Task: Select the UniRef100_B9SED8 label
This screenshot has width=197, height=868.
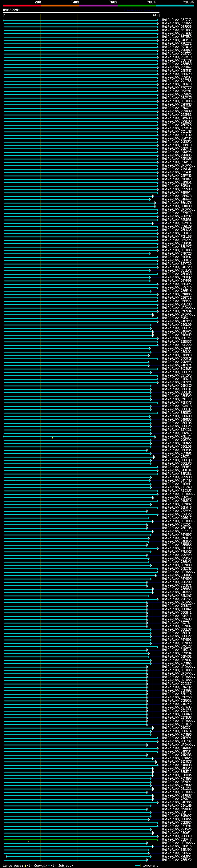Action: click(176, 121)
